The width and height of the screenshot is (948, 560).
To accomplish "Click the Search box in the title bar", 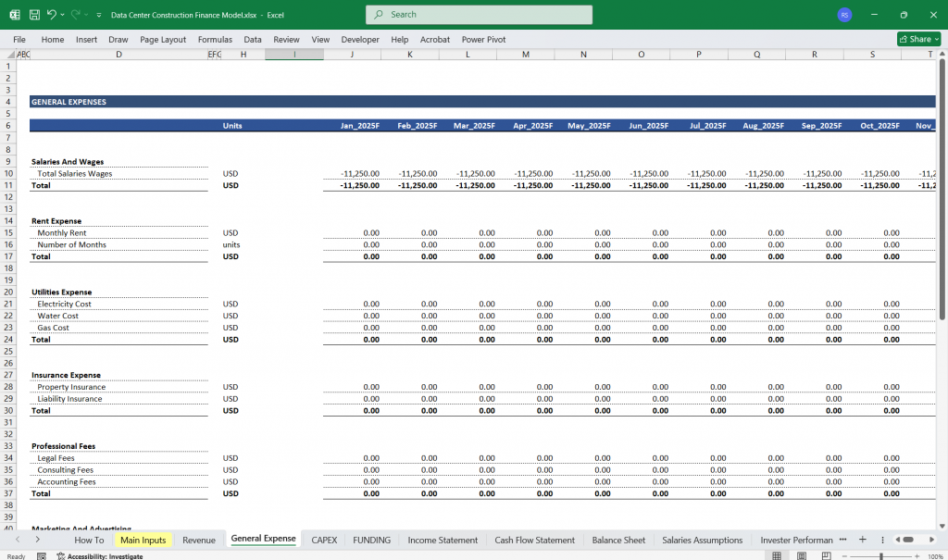I will click(479, 15).
